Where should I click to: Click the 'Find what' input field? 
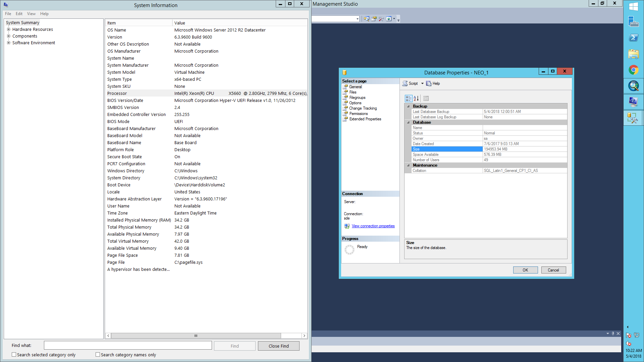[x=128, y=346]
